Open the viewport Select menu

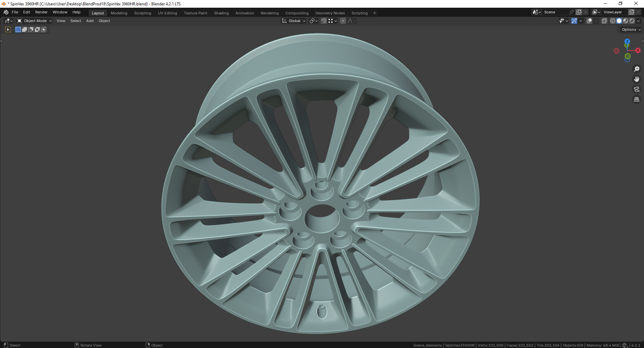tap(76, 21)
